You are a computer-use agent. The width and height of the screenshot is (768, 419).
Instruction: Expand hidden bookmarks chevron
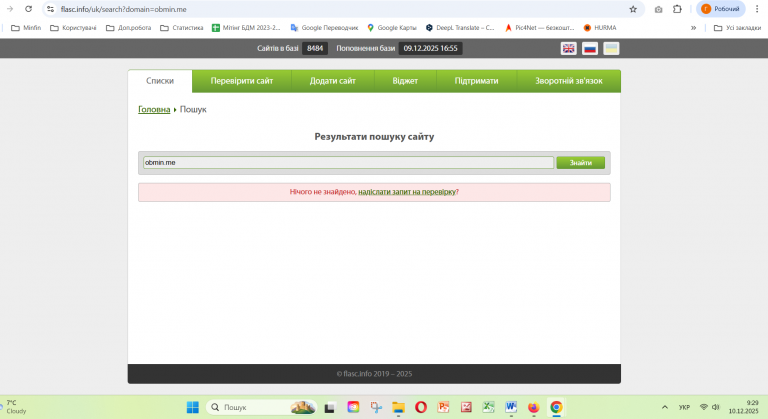click(x=693, y=28)
